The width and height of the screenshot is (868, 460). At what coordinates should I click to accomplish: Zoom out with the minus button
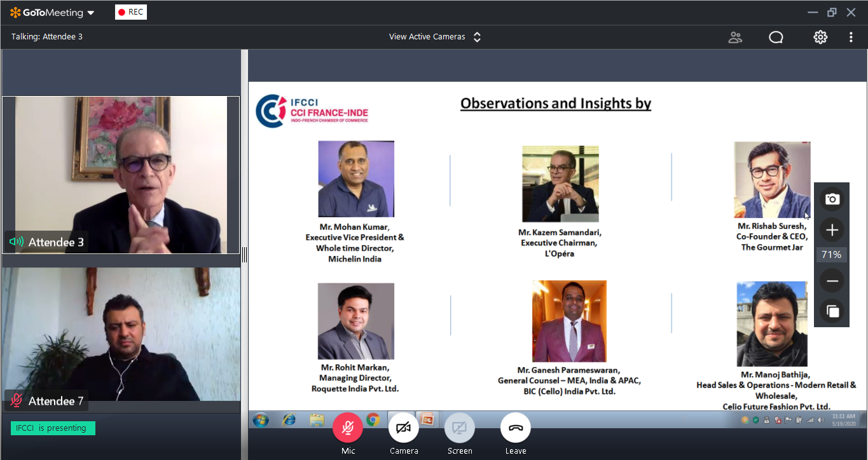832,281
